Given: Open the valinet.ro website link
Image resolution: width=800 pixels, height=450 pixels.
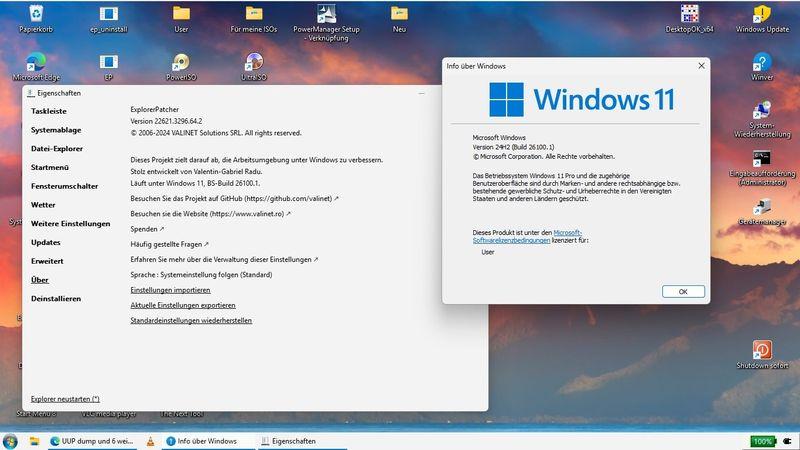Looking at the screenshot, I should tap(210, 214).
